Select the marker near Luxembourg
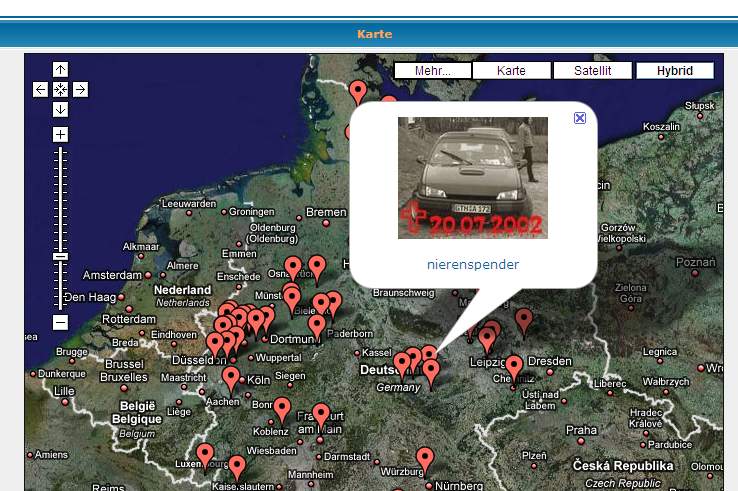 point(205,455)
